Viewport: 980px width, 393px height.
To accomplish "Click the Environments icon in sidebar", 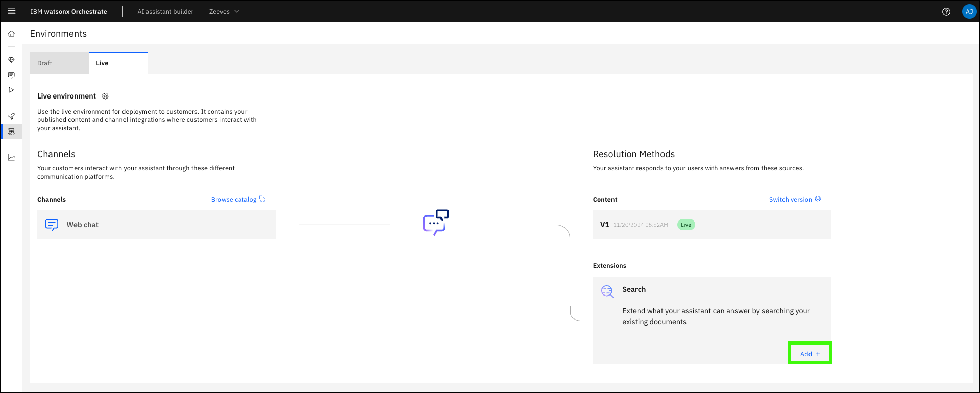I will pyautogui.click(x=11, y=132).
